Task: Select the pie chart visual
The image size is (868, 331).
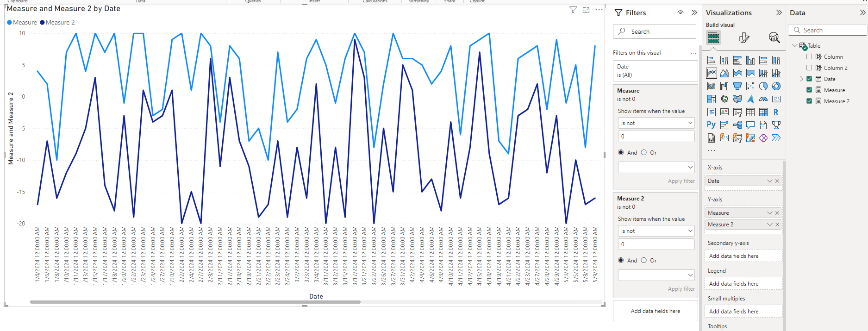Action: point(763,86)
